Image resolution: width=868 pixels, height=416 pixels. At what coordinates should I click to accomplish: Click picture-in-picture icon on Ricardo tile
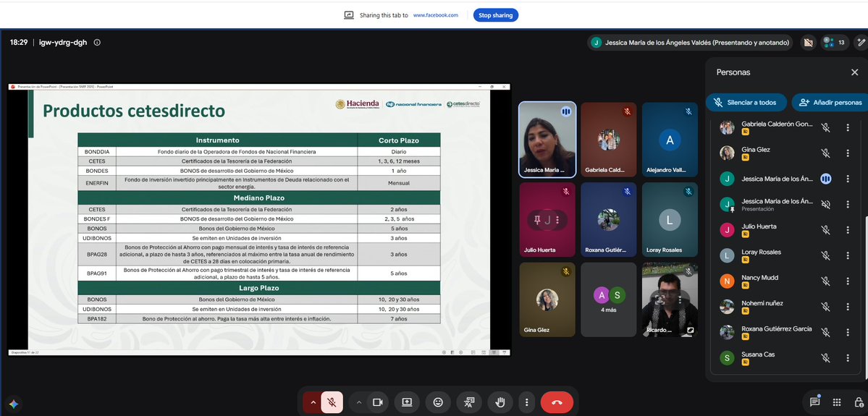pyautogui.click(x=691, y=330)
